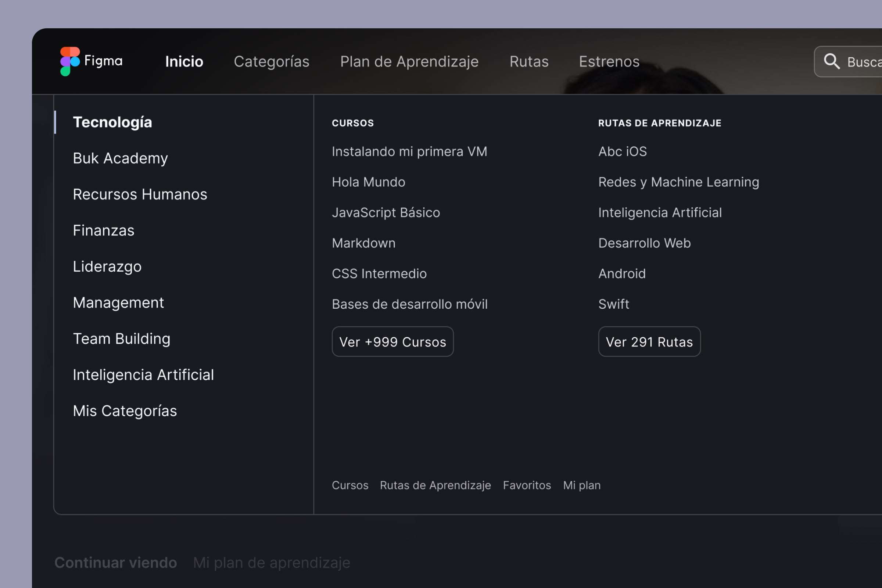Image resolution: width=882 pixels, height=588 pixels.
Task: Click Inicio in the navigation bar
Action: pos(184,61)
